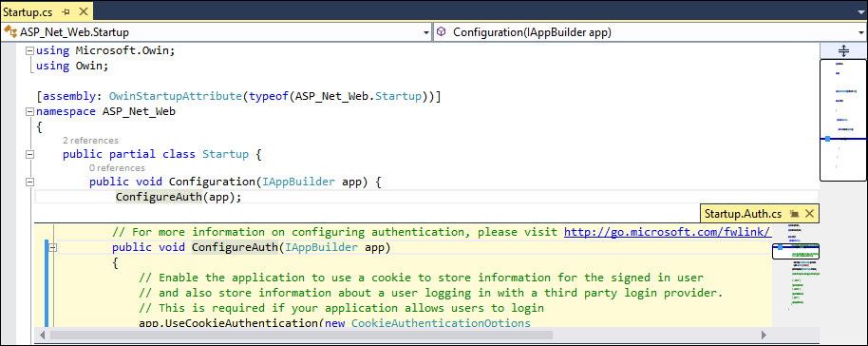The height and width of the screenshot is (346, 868).
Task: Select the Startup.Auth.cs peek window tab
Action: (x=742, y=214)
